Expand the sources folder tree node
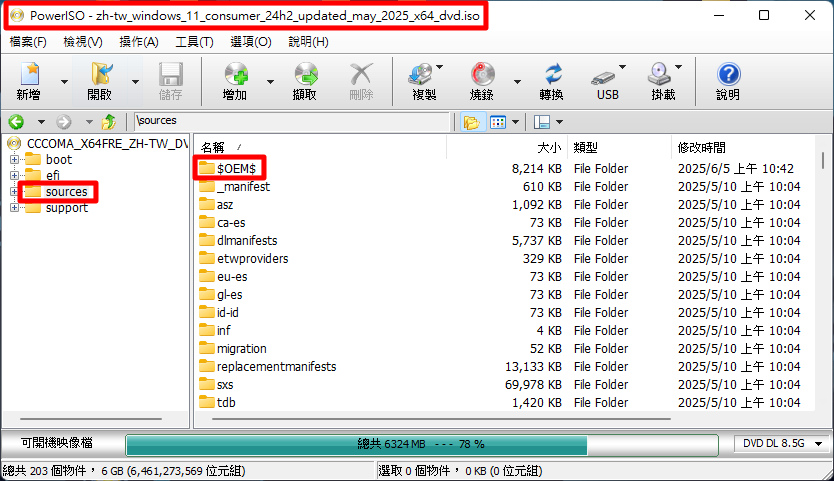This screenshot has height=481, width=834. point(14,192)
